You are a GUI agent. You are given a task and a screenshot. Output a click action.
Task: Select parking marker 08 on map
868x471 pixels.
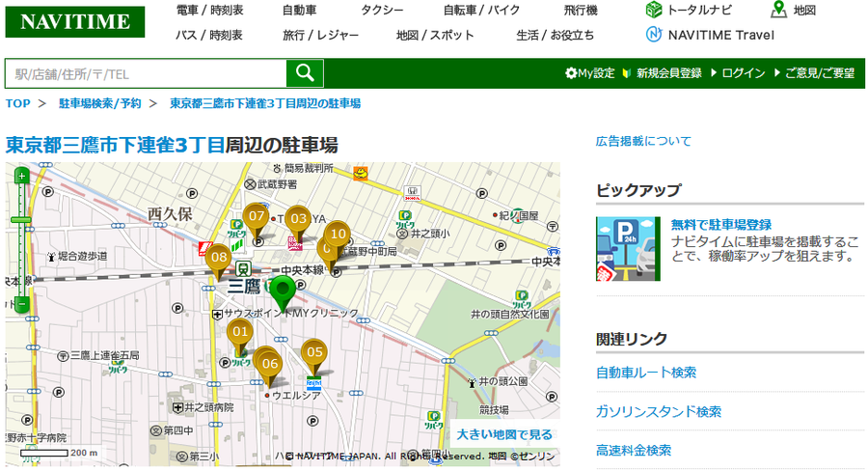tap(219, 260)
